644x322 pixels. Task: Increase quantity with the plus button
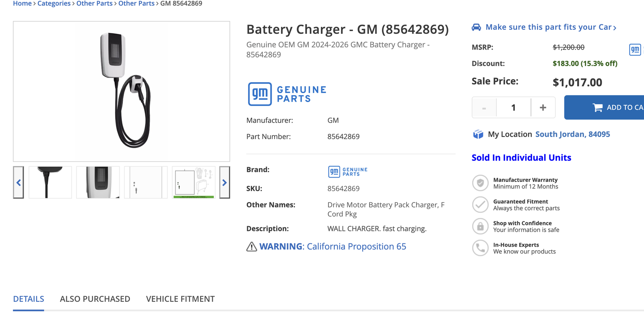[x=543, y=108]
